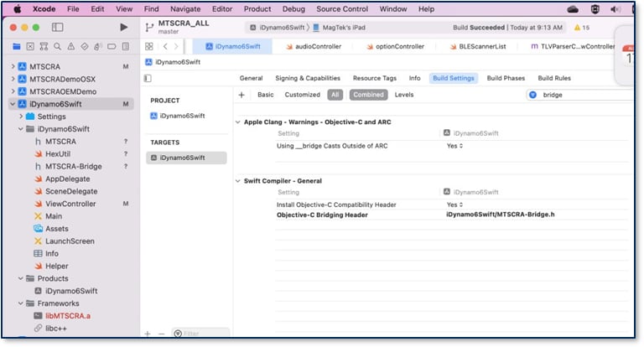Screen dimensions: 644x347
Task: Open the test navigator diamond icon
Action: [85, 46]
